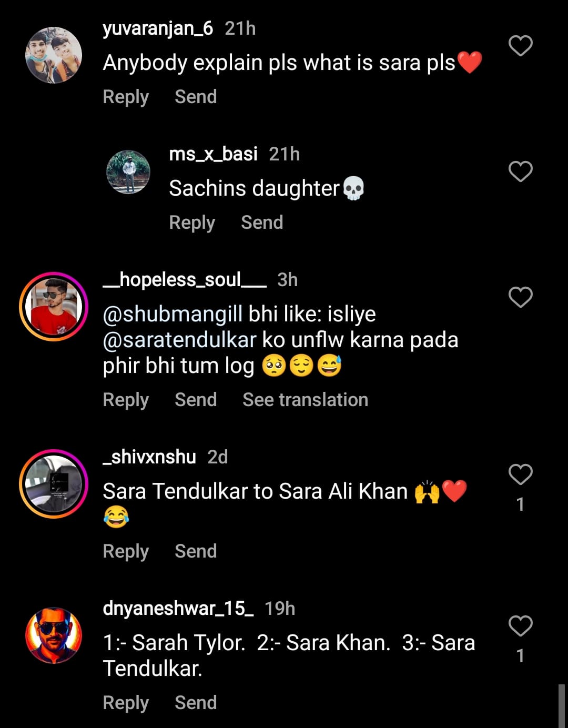Like __hopeless_soul___'s comment

click(x=520, y=298)
